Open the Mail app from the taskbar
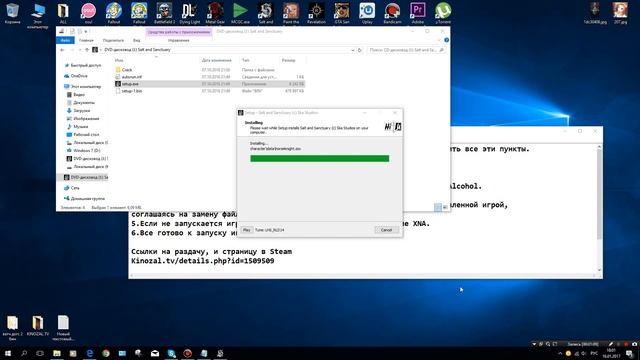Image resolution: width=640 pixels, height=360 pixels. 155,353
